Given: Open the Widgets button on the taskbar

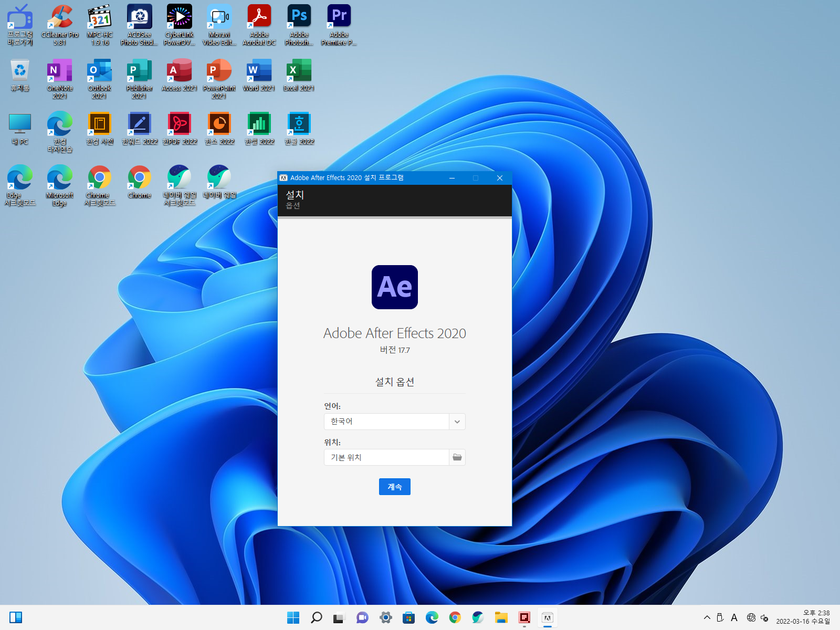Looking at the screenshot, I should 16,617.
